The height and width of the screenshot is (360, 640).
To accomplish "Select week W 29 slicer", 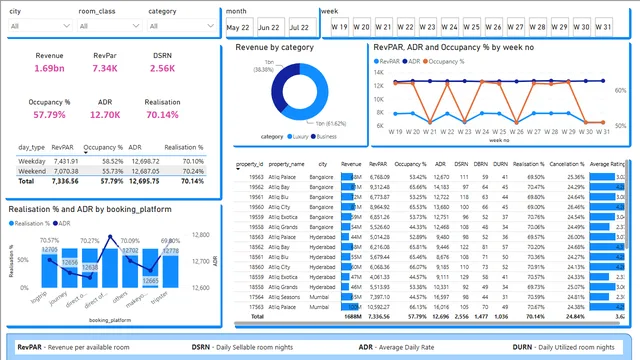I will 560,27.
